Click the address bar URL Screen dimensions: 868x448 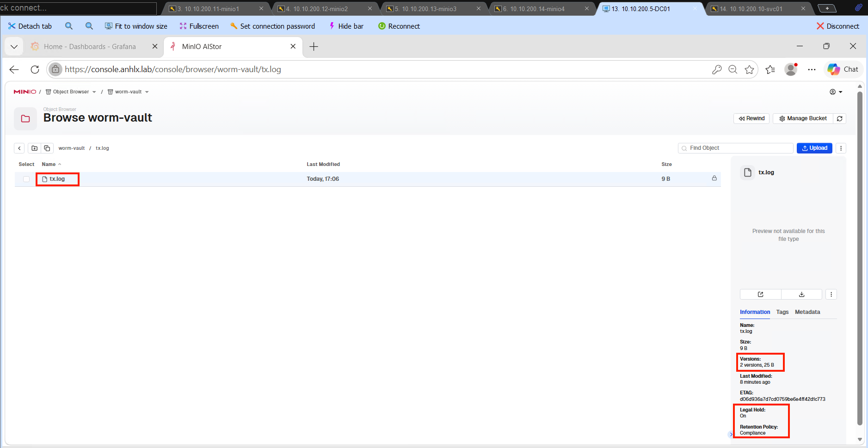point(173,69)
